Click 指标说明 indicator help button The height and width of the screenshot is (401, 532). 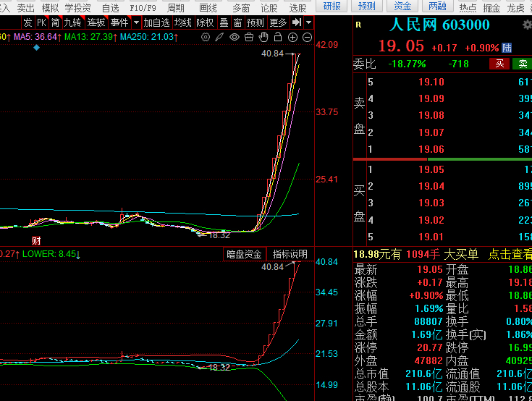[290, 254]
